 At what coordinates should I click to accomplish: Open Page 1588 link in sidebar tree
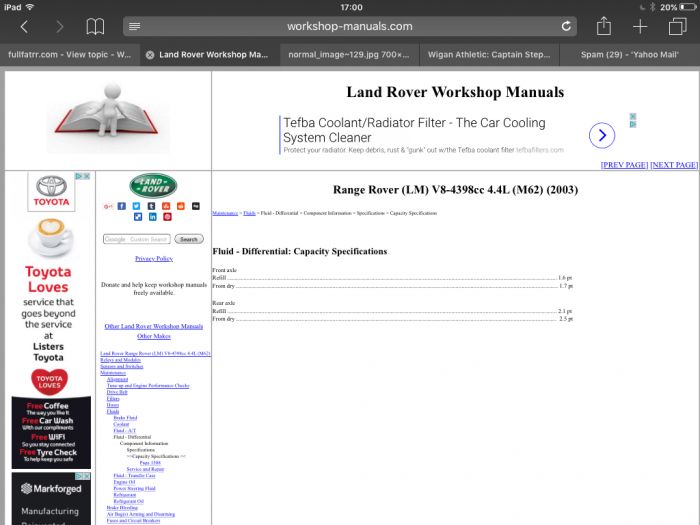pos(150,463)
